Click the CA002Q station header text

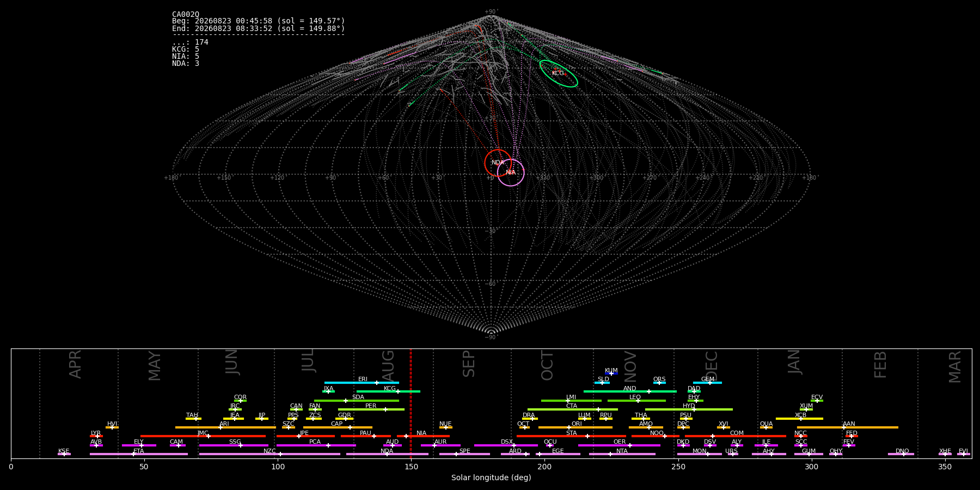(x=186, y=14)
